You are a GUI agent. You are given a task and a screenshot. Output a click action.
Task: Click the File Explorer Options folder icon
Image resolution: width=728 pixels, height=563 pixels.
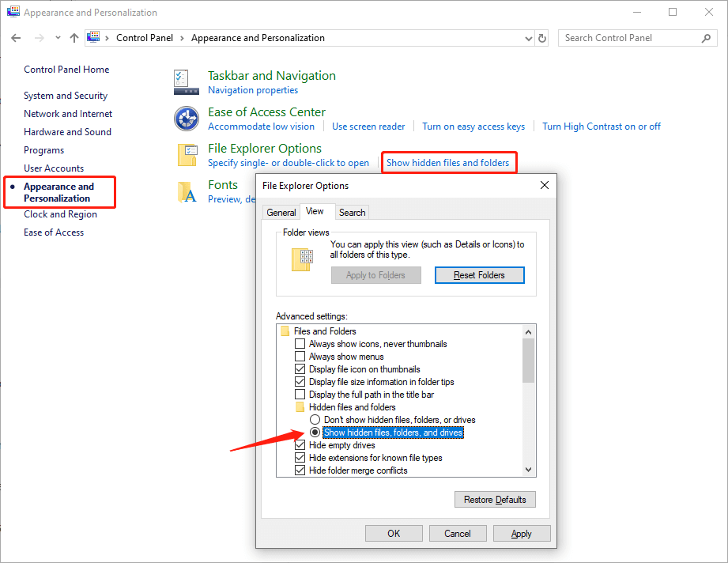click(187, 155)
